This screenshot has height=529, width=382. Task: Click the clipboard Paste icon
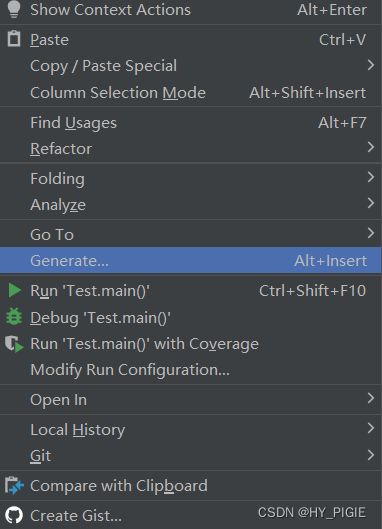coord(14,38)
